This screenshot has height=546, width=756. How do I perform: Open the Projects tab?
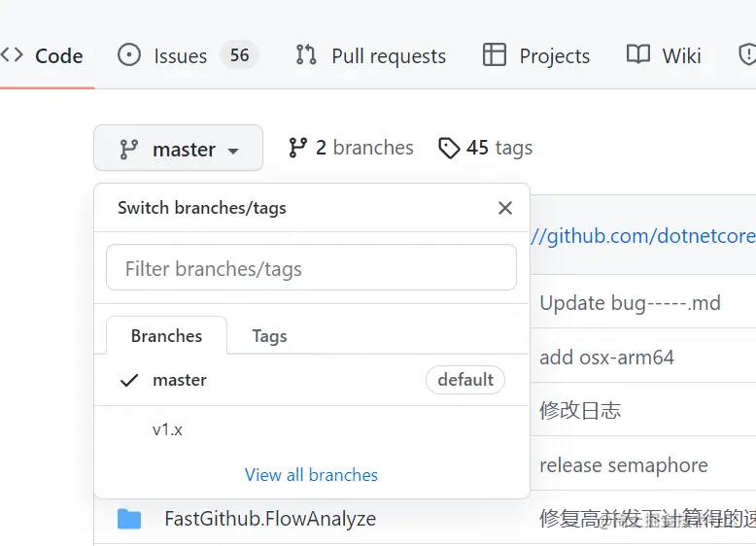click(x=536, y=56)
